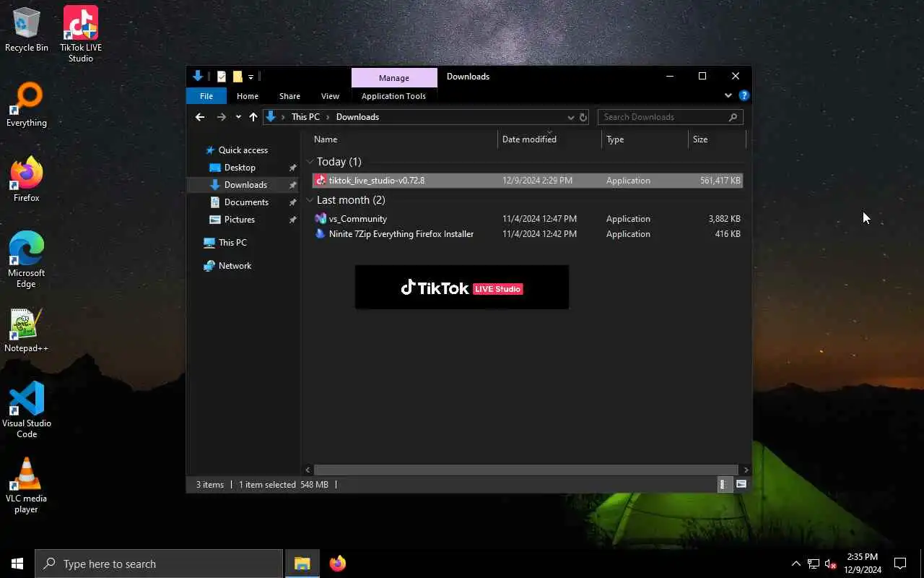Go back with the left arrow
924x578 pixels.
200,117
